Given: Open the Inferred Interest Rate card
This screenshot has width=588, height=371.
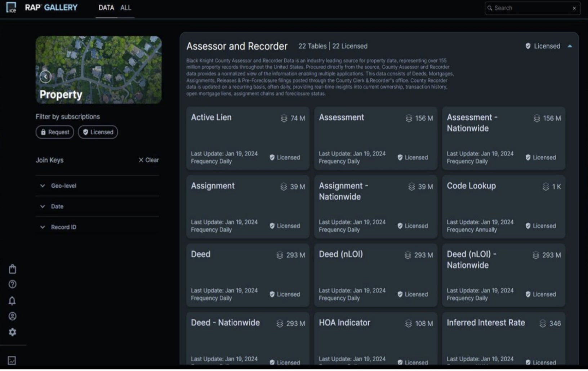Looking at the screenshot, I should pos(503,339).
